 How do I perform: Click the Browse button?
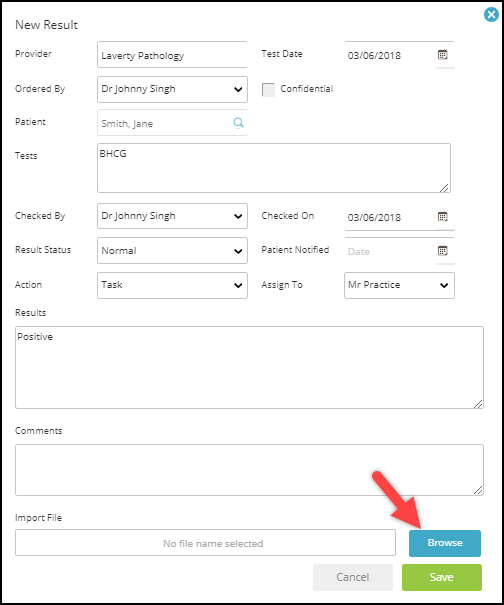[x=445, y=543]
